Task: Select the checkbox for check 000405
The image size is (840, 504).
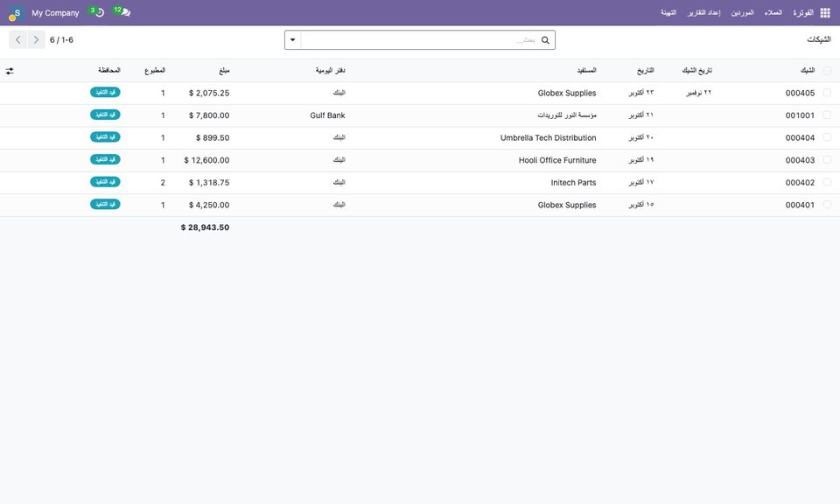Action: pyautogui.click(x=827, y=93)
